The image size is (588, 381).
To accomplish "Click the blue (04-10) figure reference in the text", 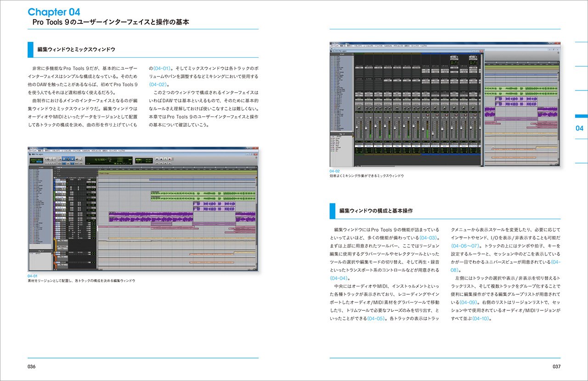I will (482, 318).
